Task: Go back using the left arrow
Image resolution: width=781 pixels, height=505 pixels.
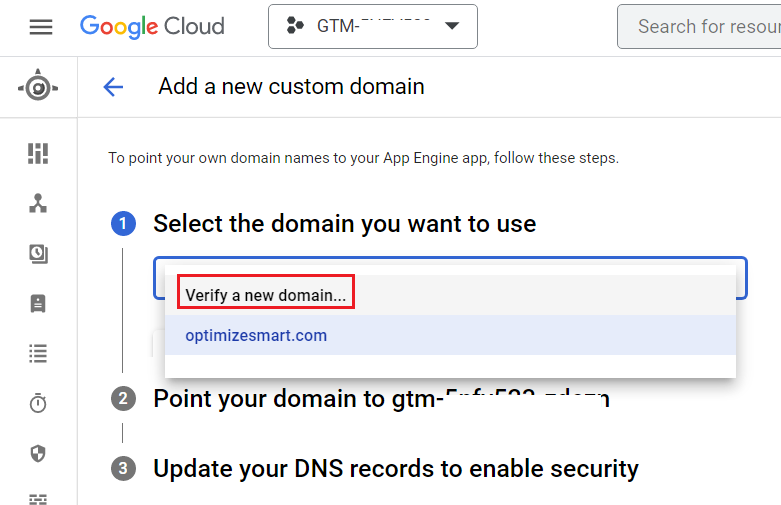Action: pyautogui.click(x=113, y=87)
